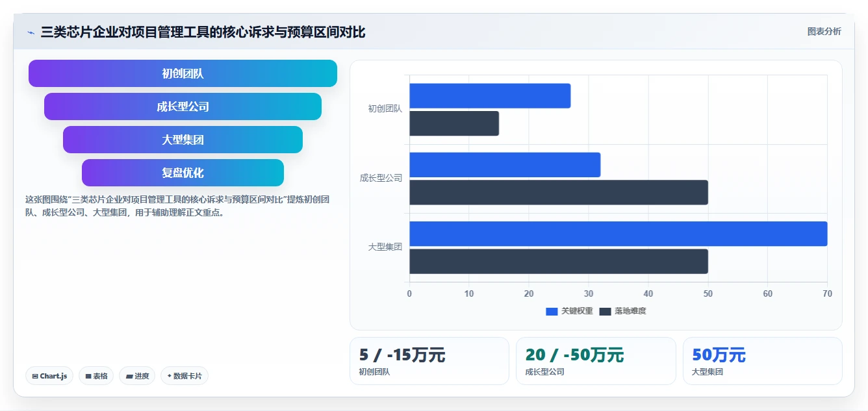The width and height of the screenshot is (868, 411).
Task: Click the 初创团队 y-axis label
Action: pyautogui.click(x=385, y=109)
